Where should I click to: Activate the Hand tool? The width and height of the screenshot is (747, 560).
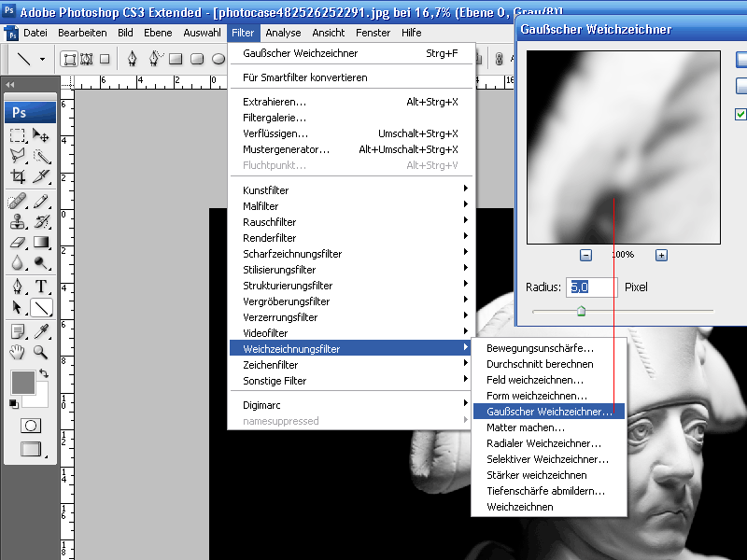[18, 353]
